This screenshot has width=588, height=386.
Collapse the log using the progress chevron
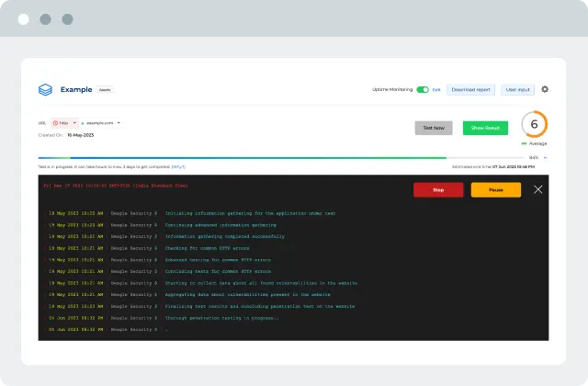545,158
